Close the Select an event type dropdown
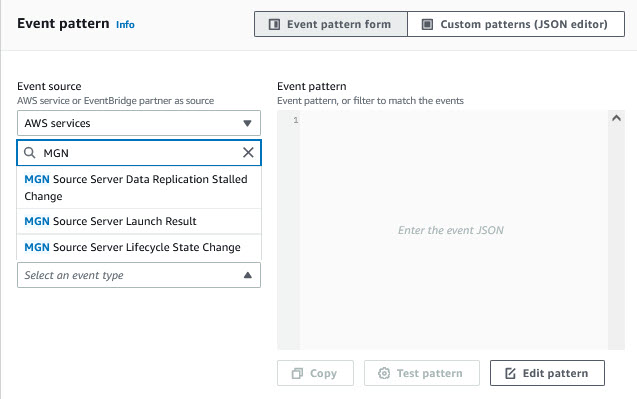This screenshot has width=637, height=399. coord(139,275)
